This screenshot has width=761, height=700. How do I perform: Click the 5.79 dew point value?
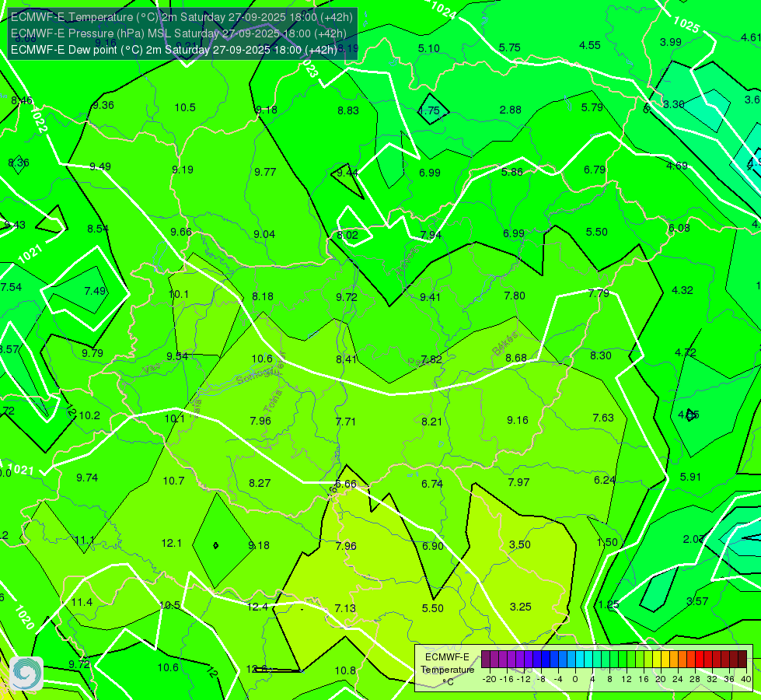pyautogui.click(x=592, y=107)
